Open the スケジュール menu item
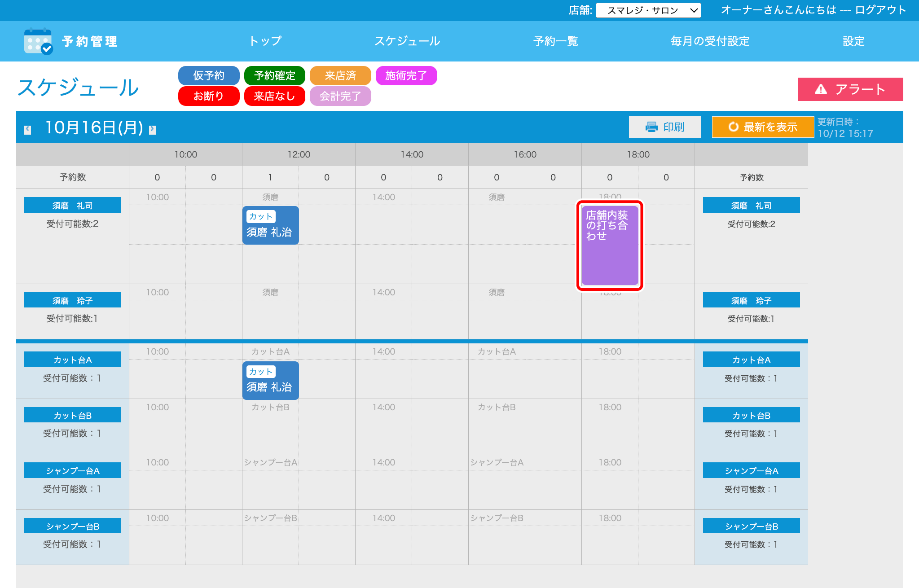The height and width of the screenshot is (588, 919). click(x=407, y=41)
